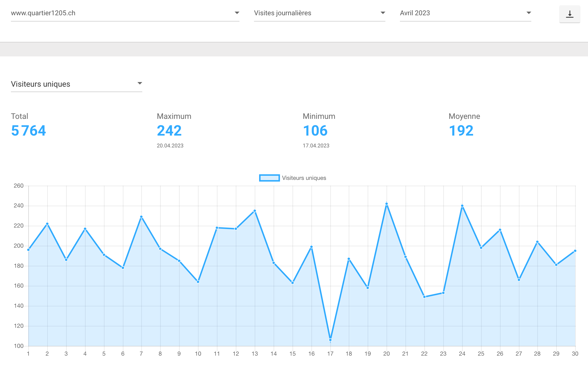The height and width of the screenshot is (367, 588).
Task: Click the Total label
Action: [x=19, y=116]
